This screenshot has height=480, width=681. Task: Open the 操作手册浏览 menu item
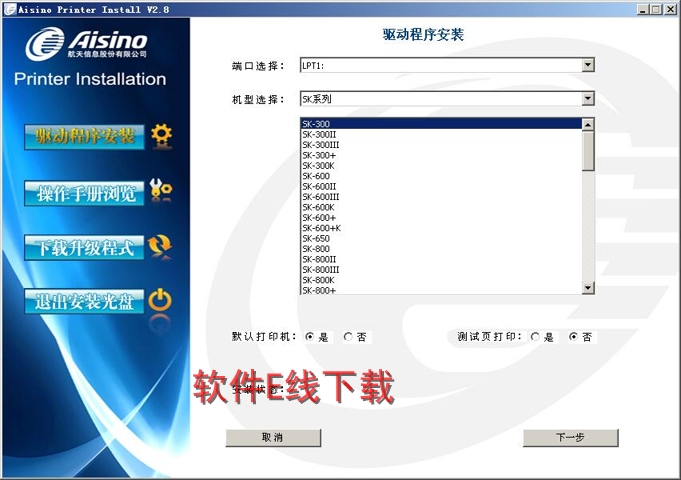85,193
